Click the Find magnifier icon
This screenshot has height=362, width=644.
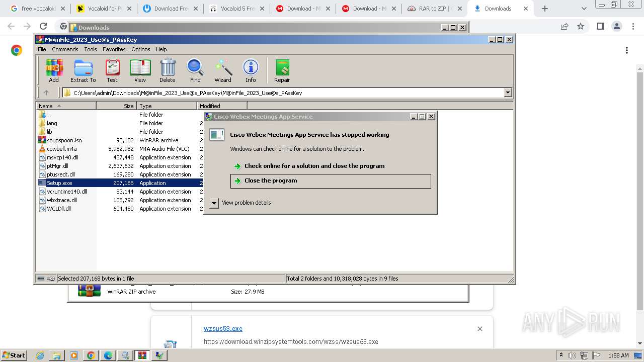point(195,70)
